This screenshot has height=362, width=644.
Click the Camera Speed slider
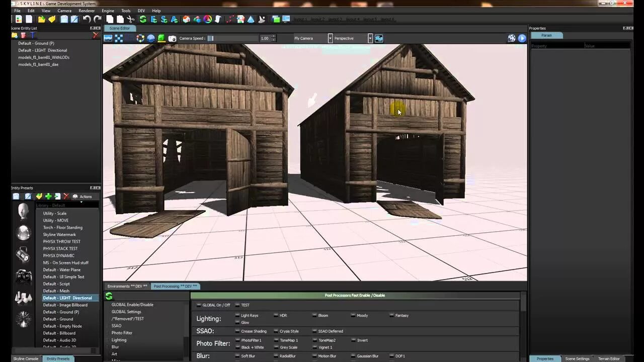point(232,38)
